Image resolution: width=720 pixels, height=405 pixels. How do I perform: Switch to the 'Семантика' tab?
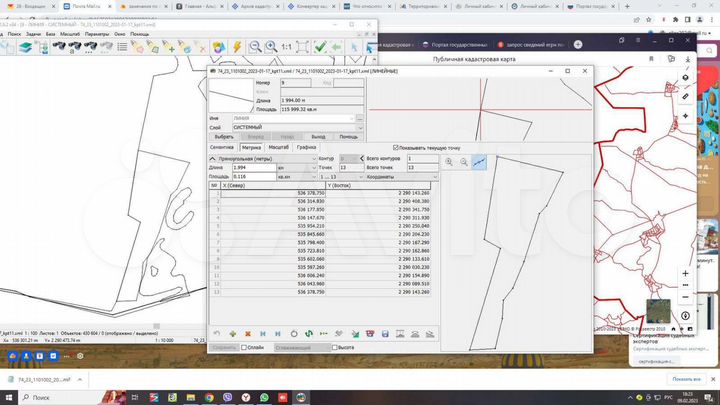(x=222, y=147)
